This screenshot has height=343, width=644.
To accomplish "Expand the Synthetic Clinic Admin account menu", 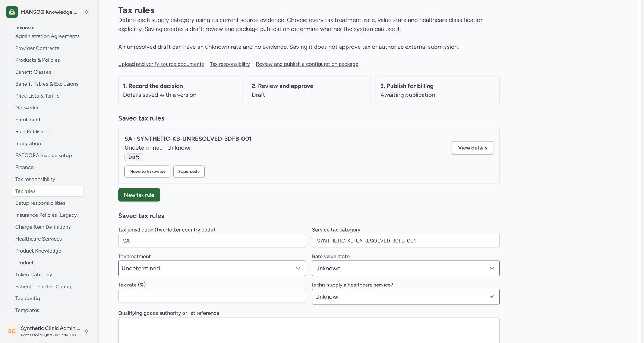I will (86, 331).
